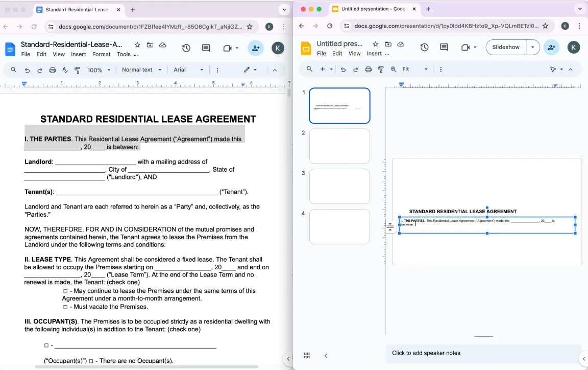The height and width of the screenshot is (370, 588).
Task: Reload the Slides browser tab
Action: [x=330, y=26]
